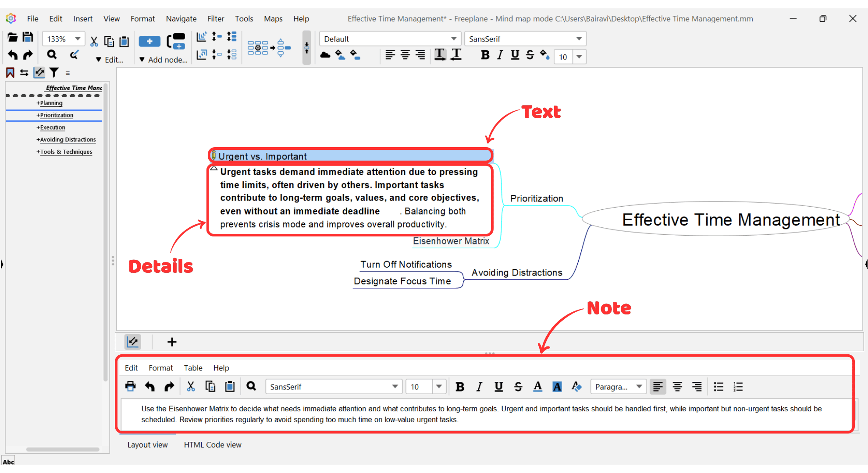Print the note with the printer icon
The width and height of the screenshot is (868, 473).
pos(130,387)
